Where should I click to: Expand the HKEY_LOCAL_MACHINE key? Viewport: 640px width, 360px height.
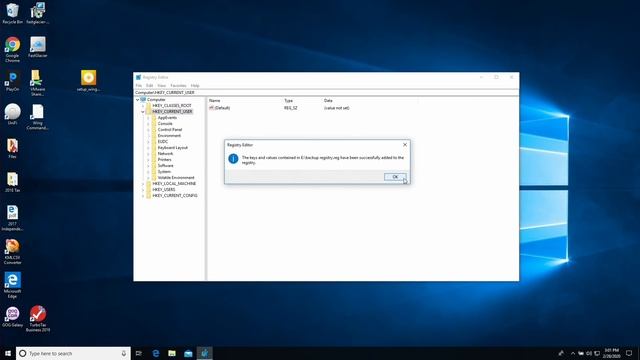pos(143,184)
